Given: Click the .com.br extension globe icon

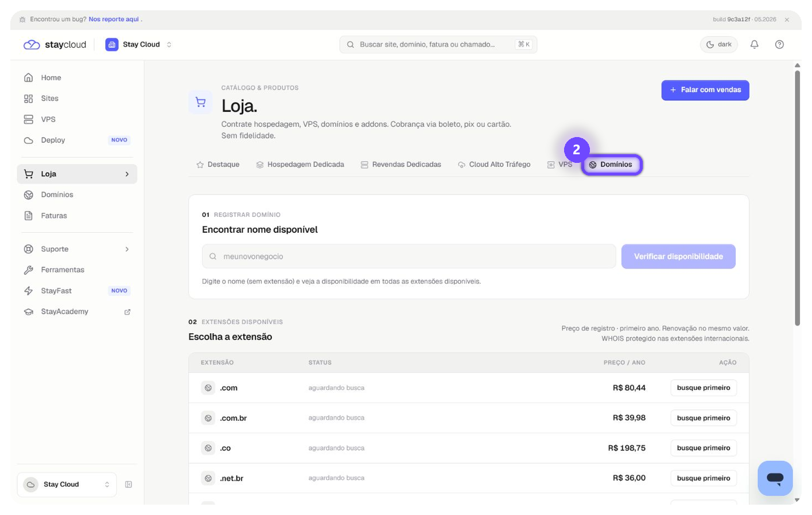Looking at the screenshot, I should [208, 418].
